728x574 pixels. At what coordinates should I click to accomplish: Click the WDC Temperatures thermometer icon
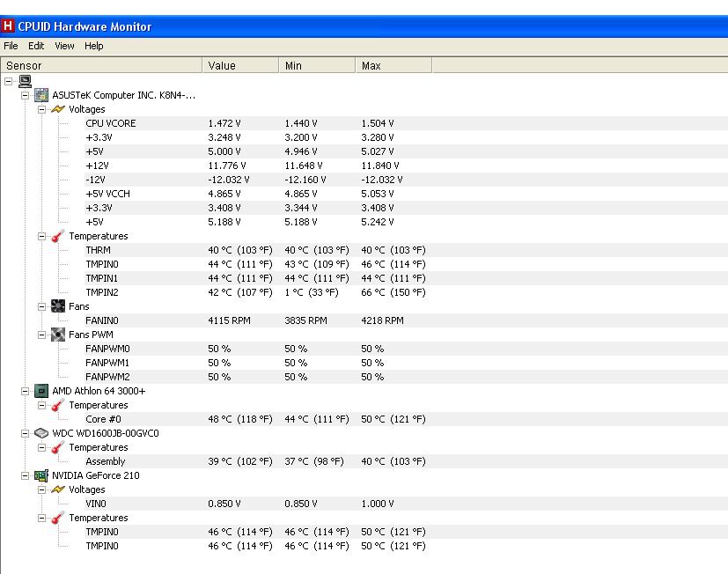(x=57, y=447)
